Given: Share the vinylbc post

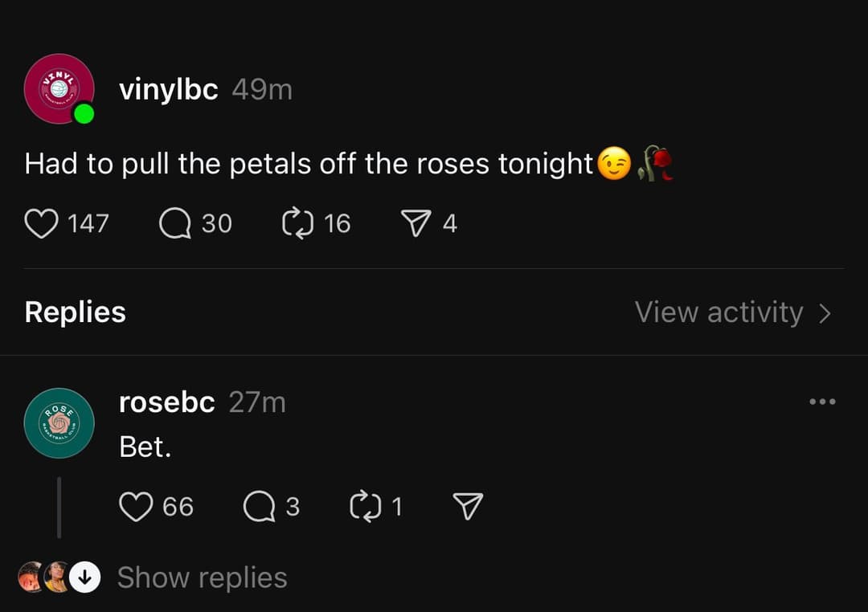Looking at the screenshot, I should click(416, 223).
